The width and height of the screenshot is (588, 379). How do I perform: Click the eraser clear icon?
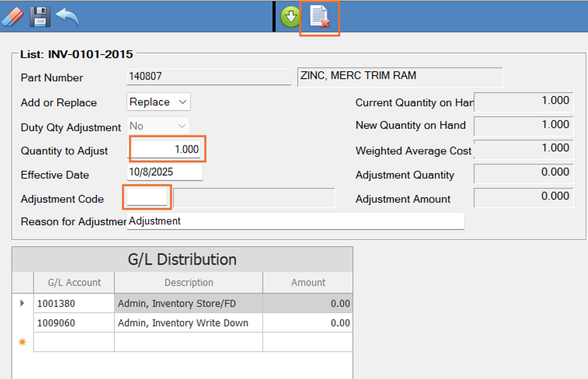(13, 17)
